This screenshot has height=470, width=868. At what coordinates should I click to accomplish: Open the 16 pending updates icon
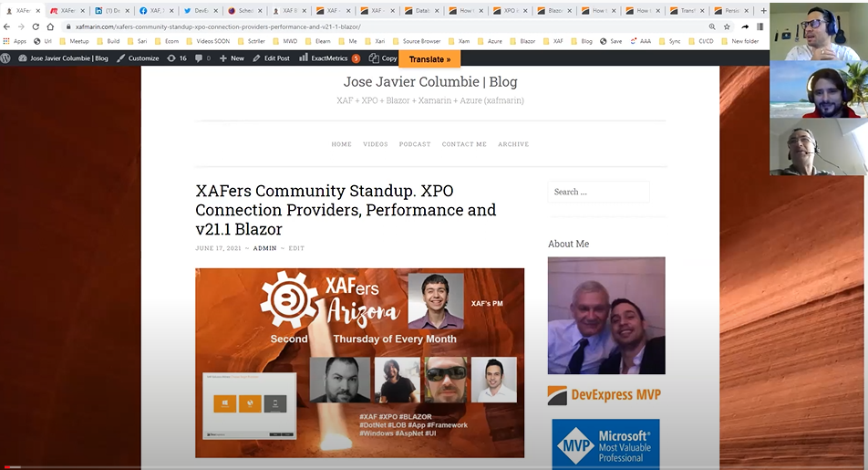[177, 58]
